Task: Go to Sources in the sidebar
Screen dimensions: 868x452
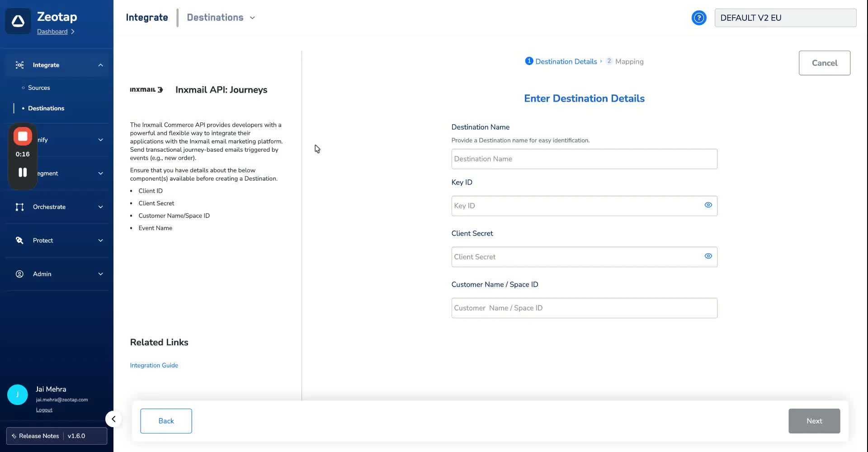Action: tap(39, 88)
